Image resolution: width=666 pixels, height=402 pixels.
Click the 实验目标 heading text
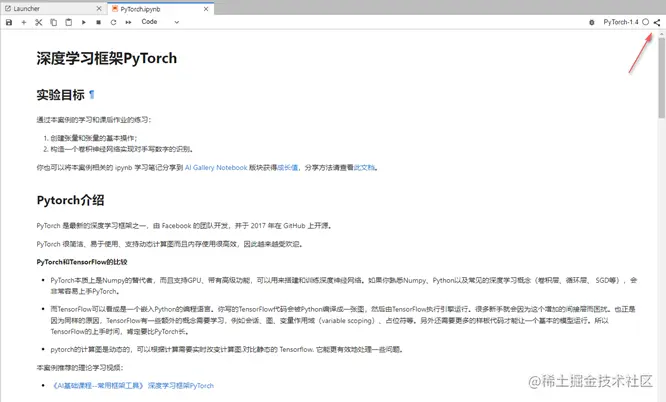[x=61, y=95]
